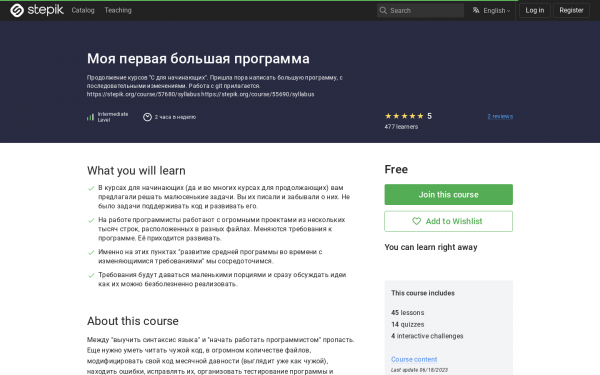This screenshot has height=375, width=600.
Task: Click the What you will learn heading
Action: click(136, 171)
